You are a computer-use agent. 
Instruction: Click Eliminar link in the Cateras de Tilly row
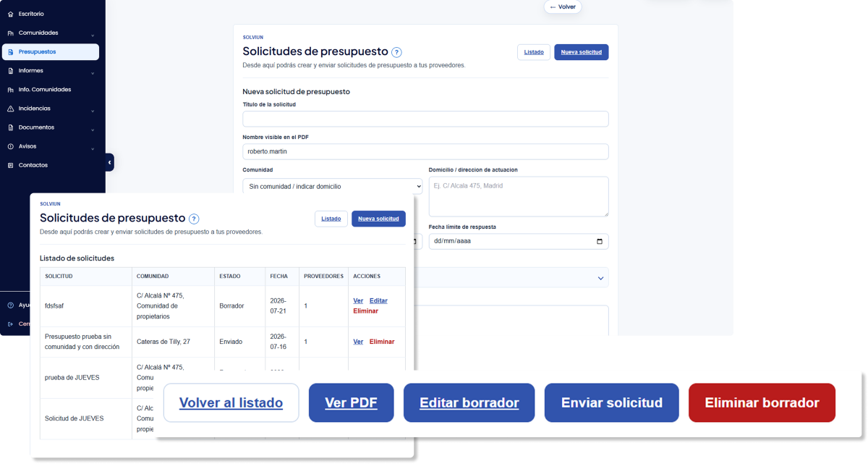point(382,342)
